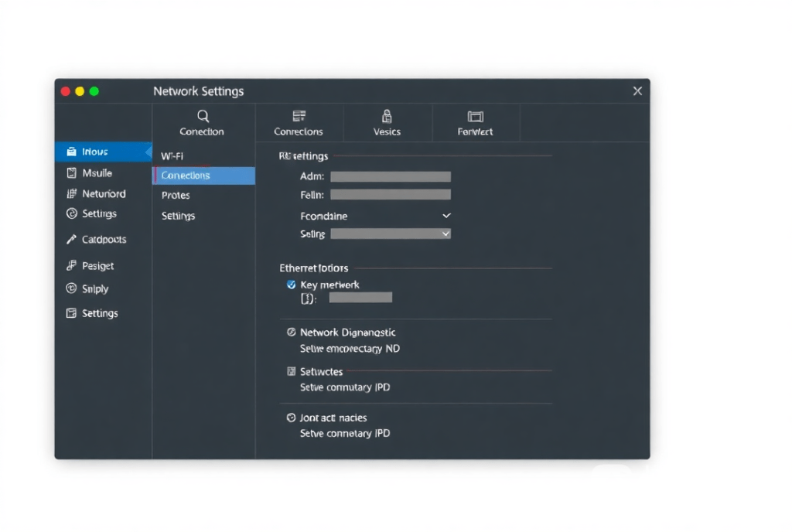Click the Pesiget sidebar icon
792x532 pixels.
[71, 265]
